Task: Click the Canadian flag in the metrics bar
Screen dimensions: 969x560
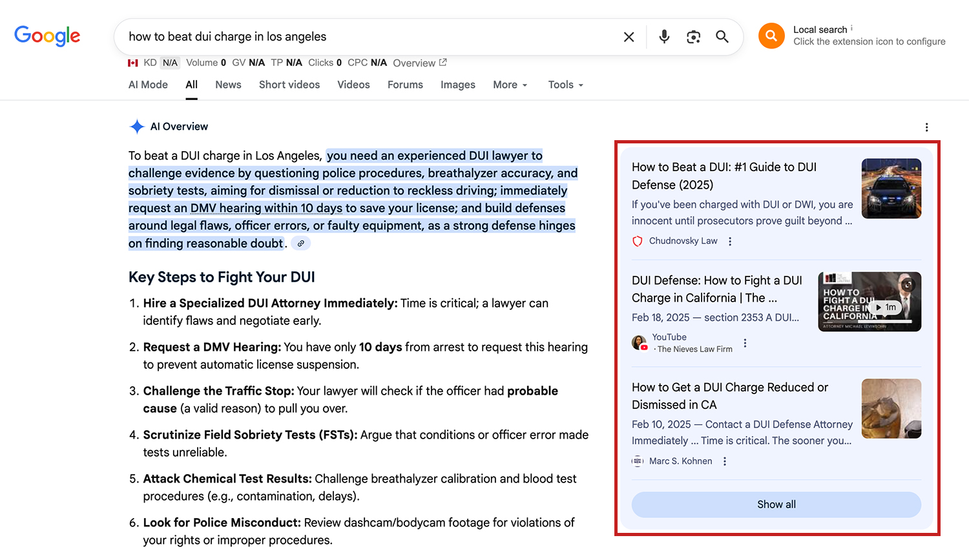Action: [x=133, y=63]
